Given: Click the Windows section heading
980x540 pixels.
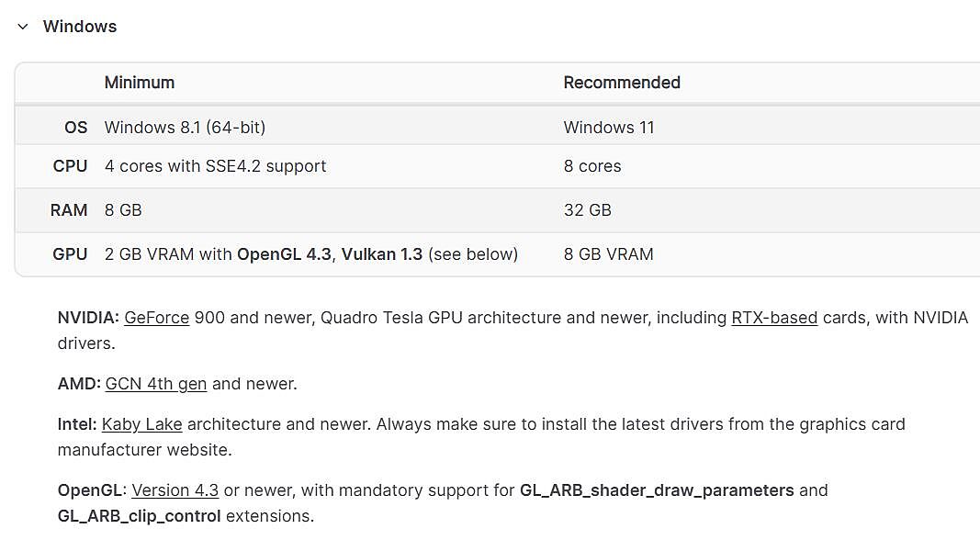Looking at the screenshot, I should click(x=80, y=27).
